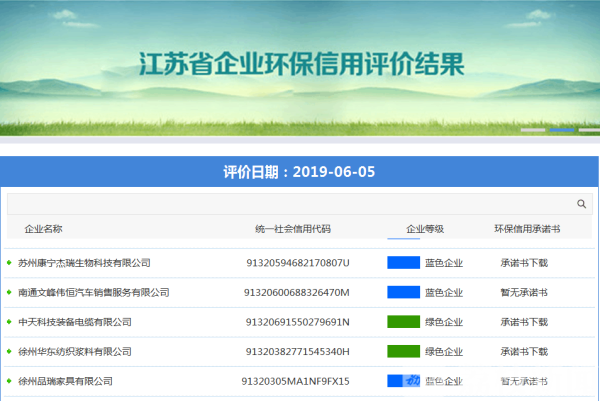Select credit code 91320691550279691N
Image resolution: width=600 pixels, height=401 pixels.
[297, 322]
